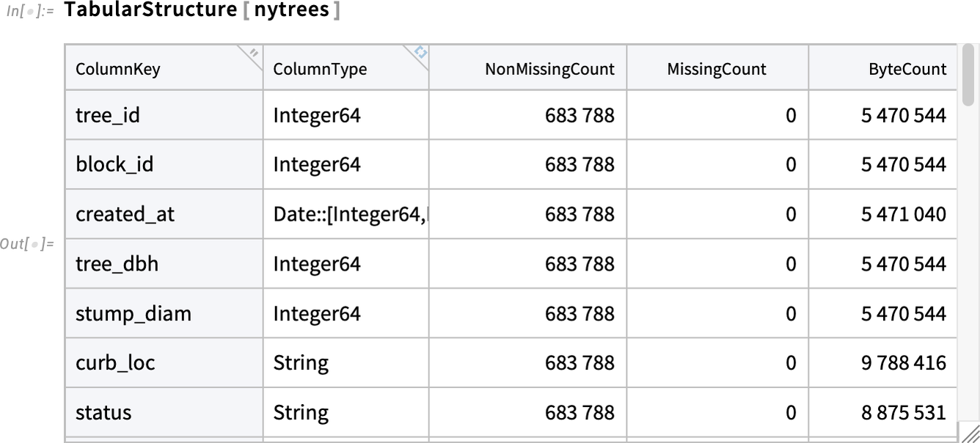Image resolution: width=980 pixels, height=443 pixels.
Task: Click the nytrees argument in the input
Action: pyautogui.click(x=292, y=12)
